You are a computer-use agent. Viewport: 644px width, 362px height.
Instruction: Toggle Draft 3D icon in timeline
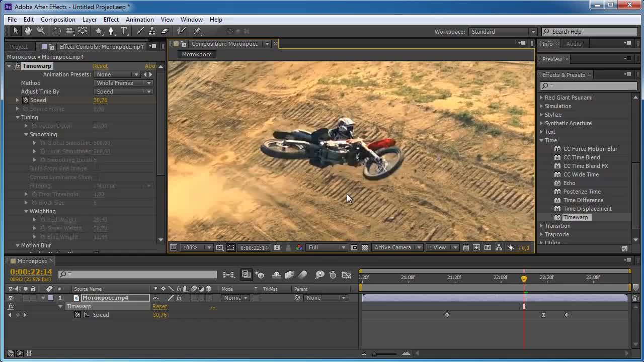(260, 275)
